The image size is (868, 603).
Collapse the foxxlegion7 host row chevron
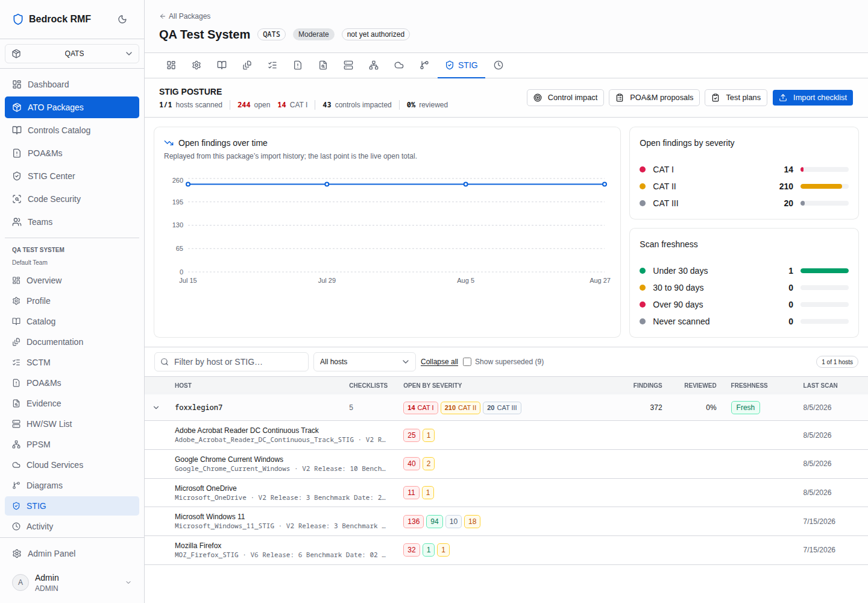pos(156,408)
